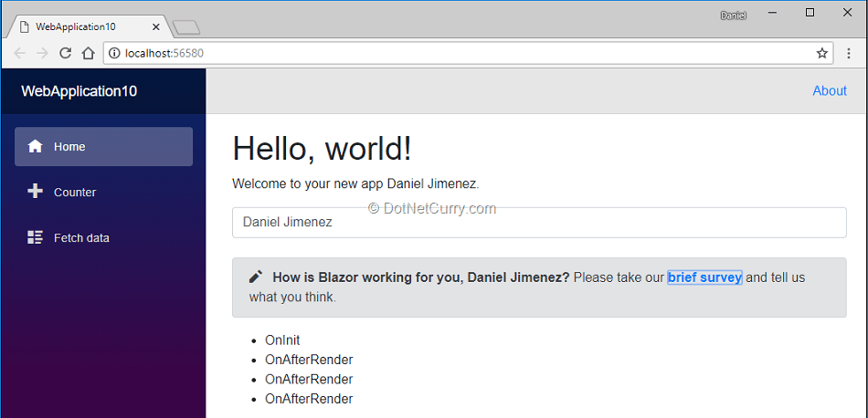Focus the Daniel Jimenez name input
The width and height of the screenshot is (868, 418).
coord(539,223)
